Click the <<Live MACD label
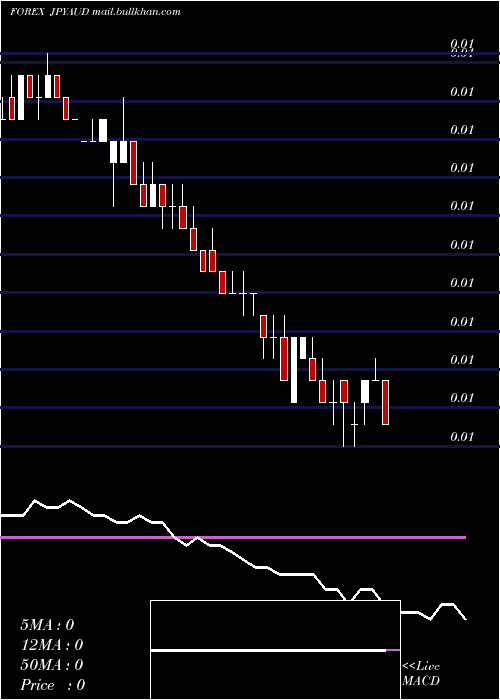 click(x=421, y=673)
